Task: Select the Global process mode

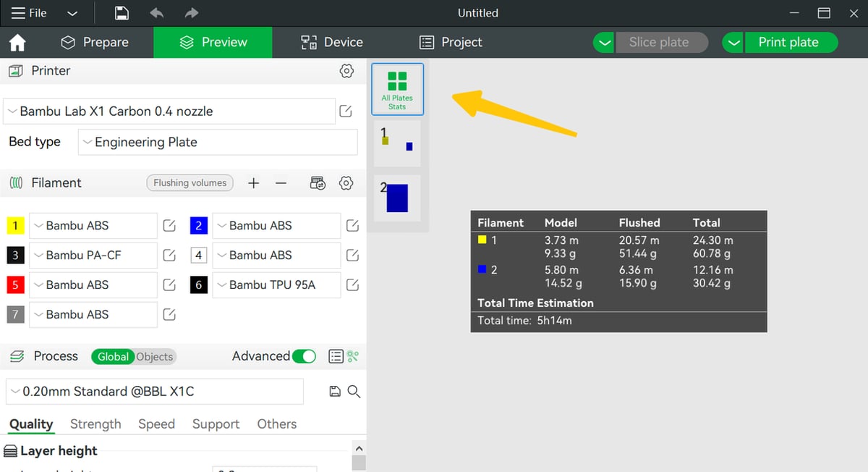Action: tap(113, 357)
